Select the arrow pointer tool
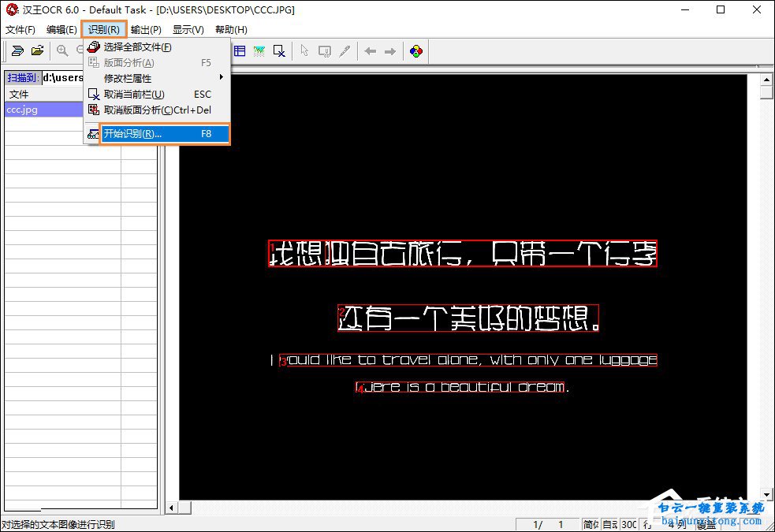This screenshot has width=775, height=532. (304, 51)
